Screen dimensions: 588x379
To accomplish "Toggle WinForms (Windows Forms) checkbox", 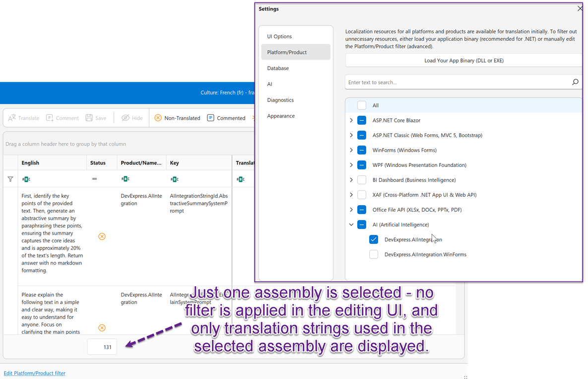I will click(362, 150).
